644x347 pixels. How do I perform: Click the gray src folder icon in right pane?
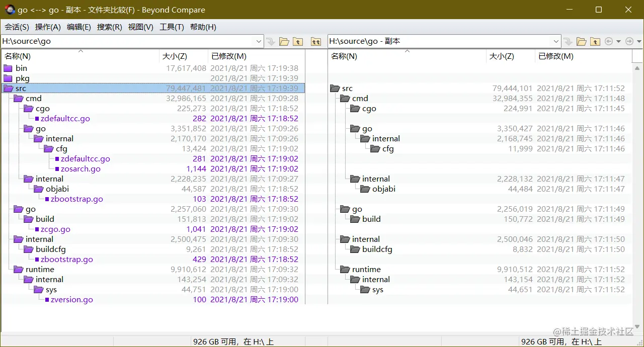coord(335,89)
